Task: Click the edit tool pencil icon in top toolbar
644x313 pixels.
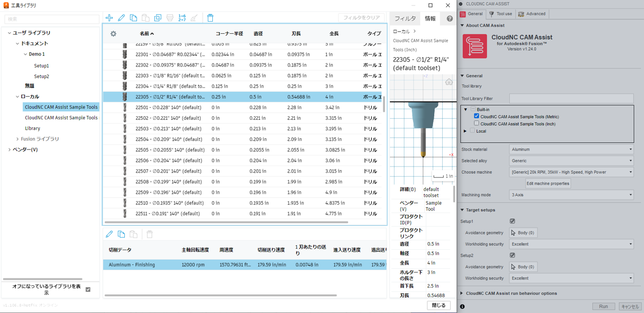Action: (x=121, y=18)
